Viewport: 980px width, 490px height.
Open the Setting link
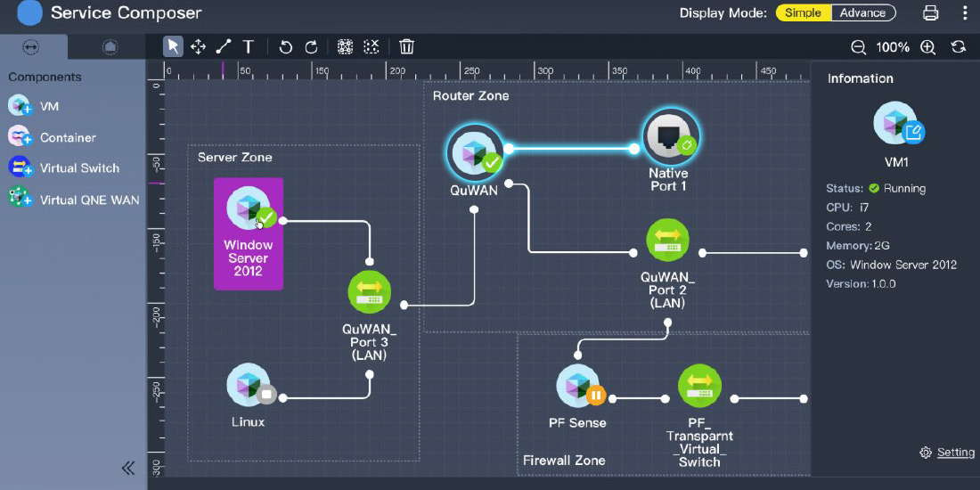tap(955, 453)
